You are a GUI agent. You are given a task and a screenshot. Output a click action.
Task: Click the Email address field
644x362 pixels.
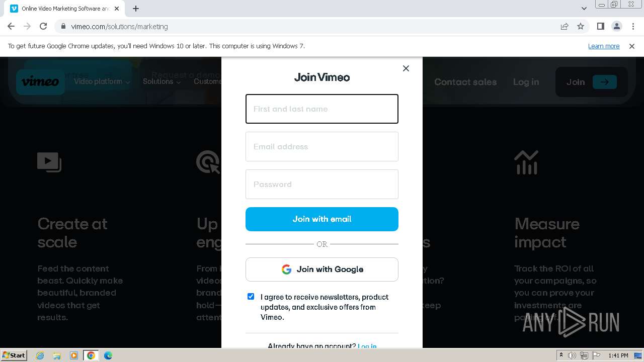(322, 146)
